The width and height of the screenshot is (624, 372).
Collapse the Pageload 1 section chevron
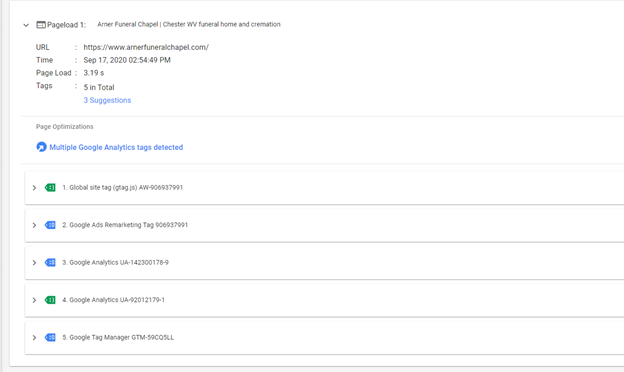(x=26, y=25)
